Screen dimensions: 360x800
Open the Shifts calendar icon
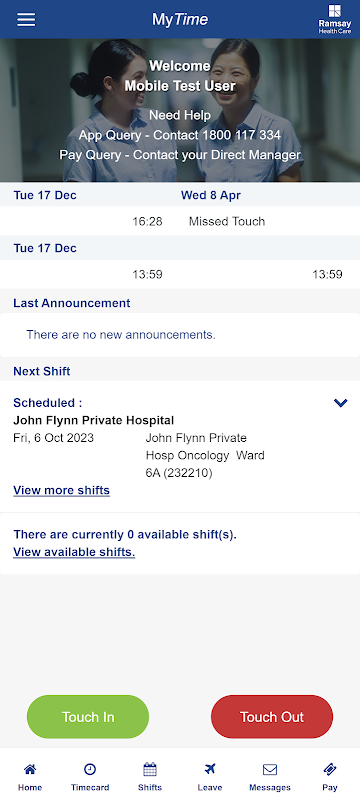[x=150, y=769]
